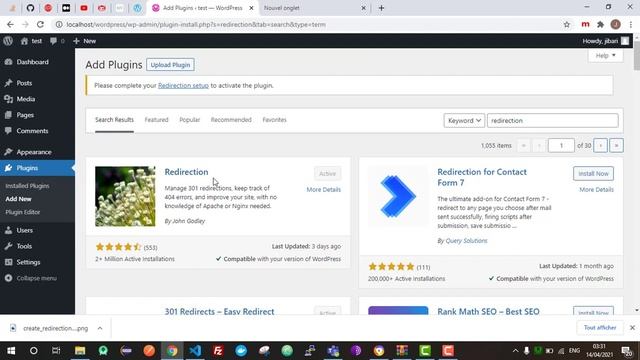Go to Pages in sidebar
The height and width of the screenshot is (360, 640).
[37, 115]
